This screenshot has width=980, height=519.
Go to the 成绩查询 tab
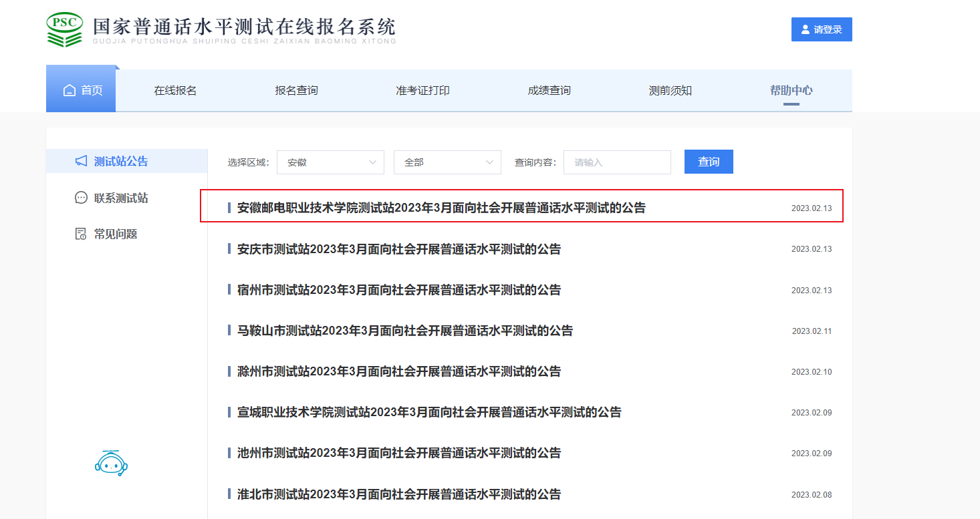[549, 90]
